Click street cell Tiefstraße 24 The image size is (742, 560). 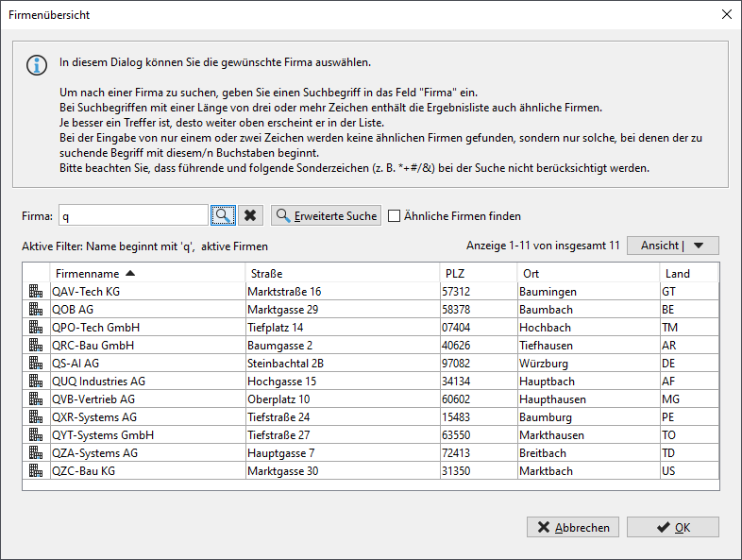pyautogui.click(x=343, y=417)
